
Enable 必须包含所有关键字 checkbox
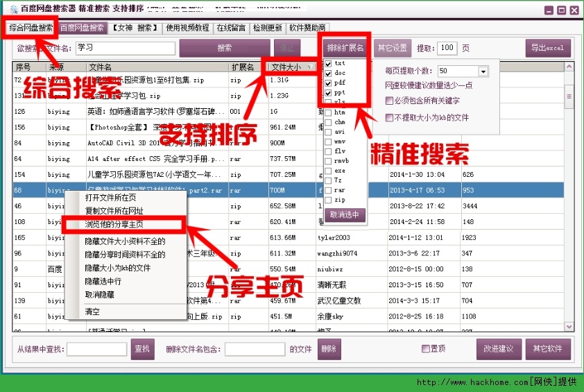point(389,101)
